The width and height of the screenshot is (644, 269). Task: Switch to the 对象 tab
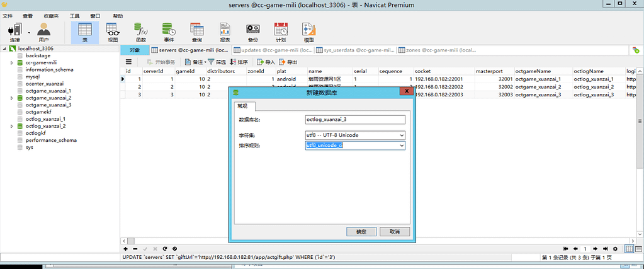pyautogui.click(x=135, y=50)
